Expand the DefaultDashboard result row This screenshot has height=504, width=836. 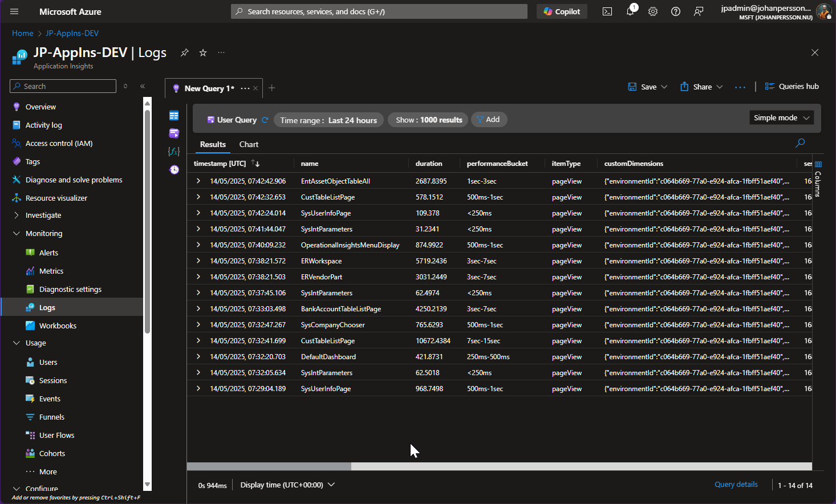click(x=198, y=356)
